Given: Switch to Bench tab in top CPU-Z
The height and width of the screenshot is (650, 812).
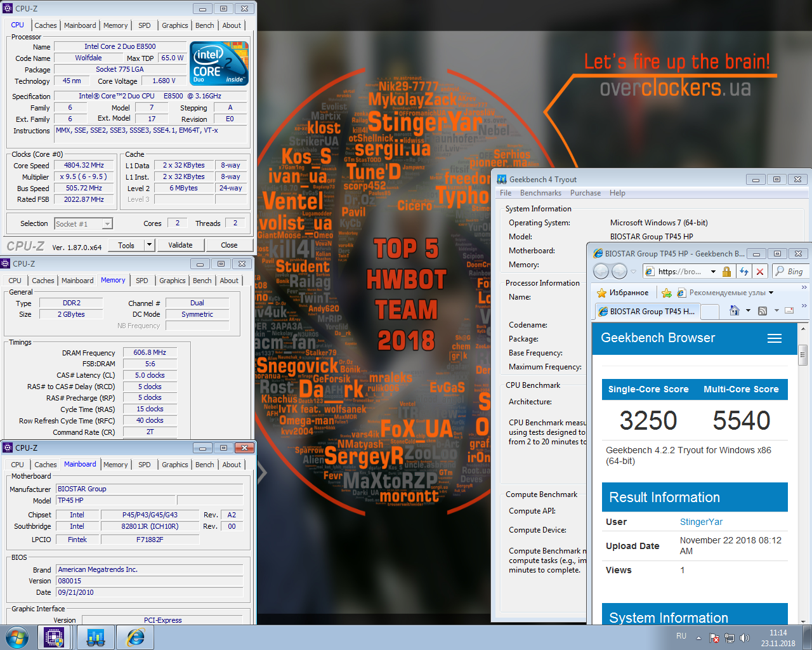Looking at the screenshot, I should 204,25.
